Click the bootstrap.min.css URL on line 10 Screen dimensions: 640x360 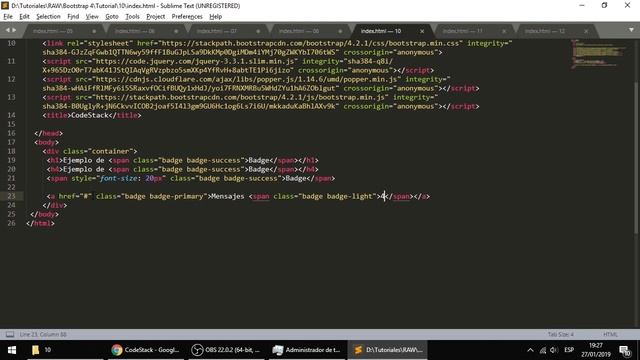tap(310, 43)
